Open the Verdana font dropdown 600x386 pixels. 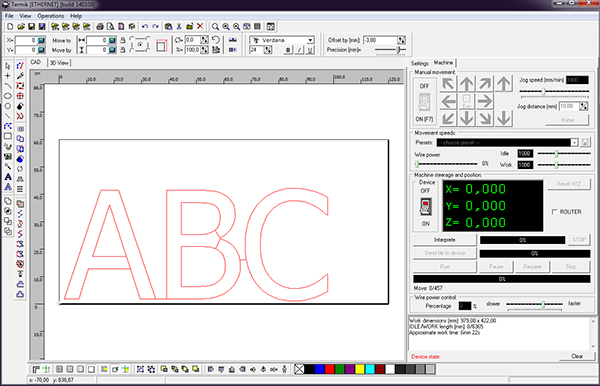pyautogui.click(x=311, y=40)
